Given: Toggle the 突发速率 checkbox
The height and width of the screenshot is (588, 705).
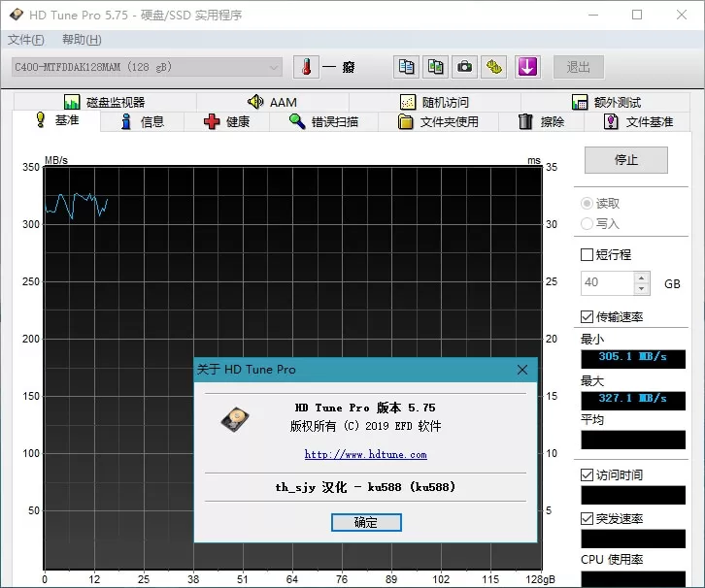Looking at the screenshot, I should pos(587,518).
